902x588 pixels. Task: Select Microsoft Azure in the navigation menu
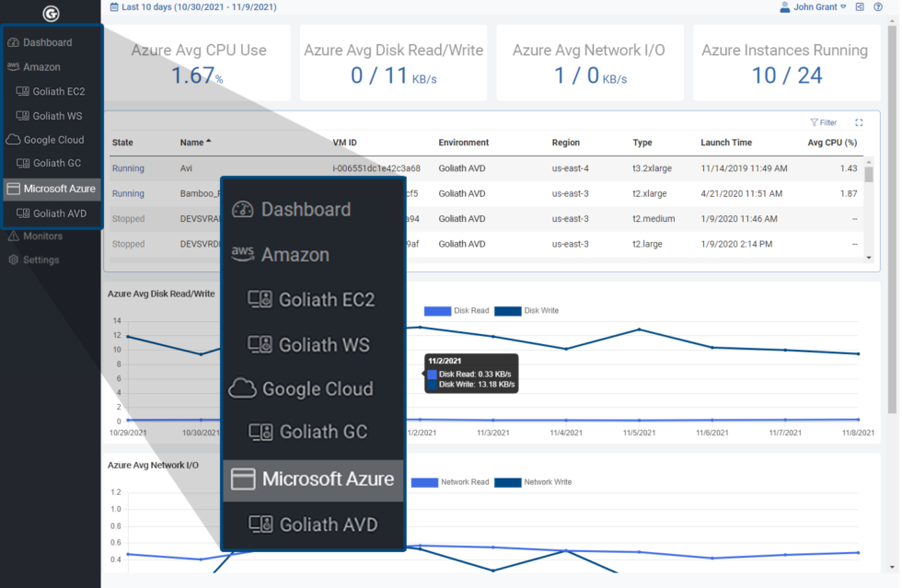313,478
